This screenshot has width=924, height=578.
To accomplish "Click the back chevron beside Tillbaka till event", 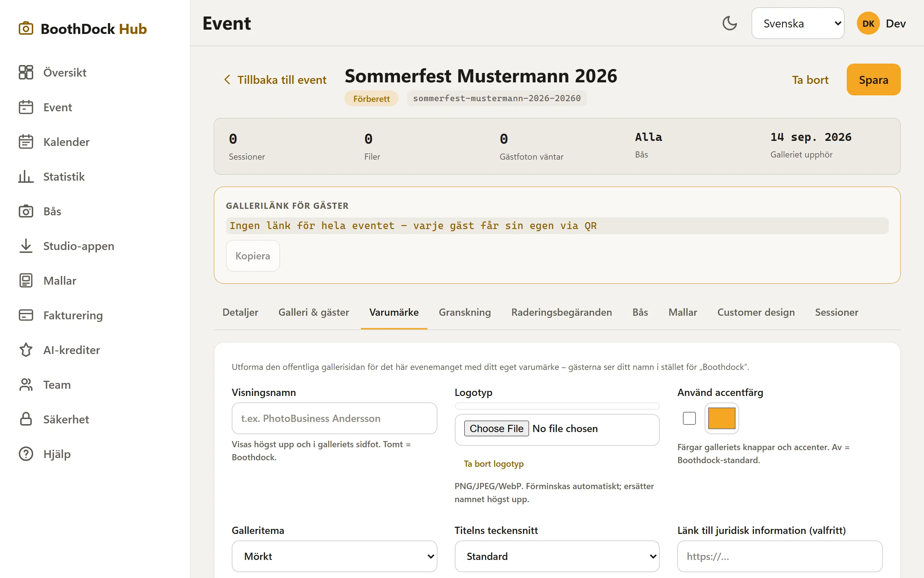I will tap(227, 79).
